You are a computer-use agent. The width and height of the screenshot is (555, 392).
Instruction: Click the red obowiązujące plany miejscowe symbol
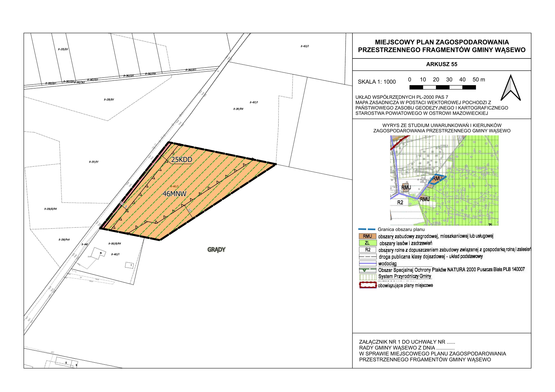coord(368,285)
